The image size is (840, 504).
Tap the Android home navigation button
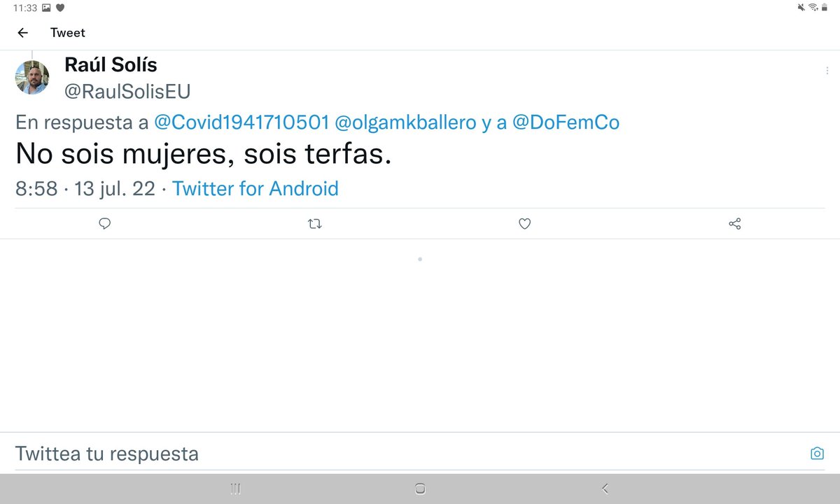click(x=420, y=489)
